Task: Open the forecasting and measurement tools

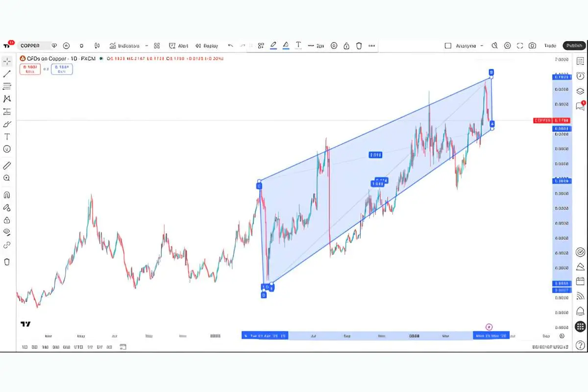Action: click(7, 111)
